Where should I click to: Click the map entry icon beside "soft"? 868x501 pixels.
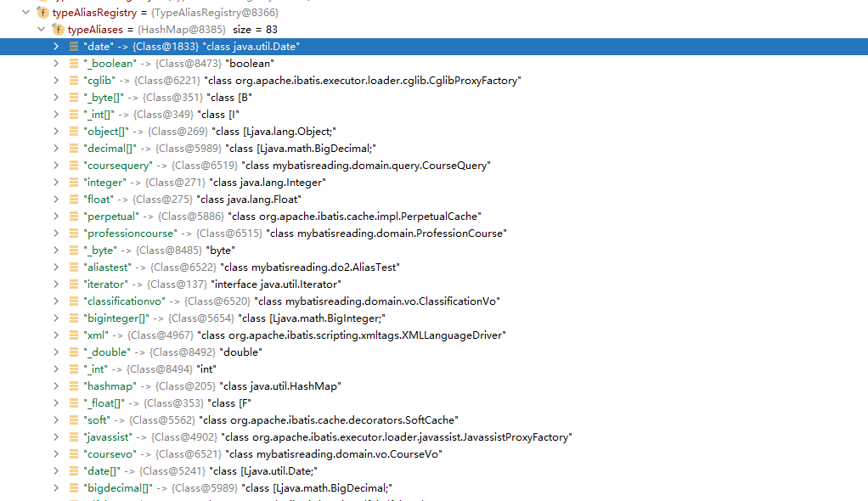[74, 419]
